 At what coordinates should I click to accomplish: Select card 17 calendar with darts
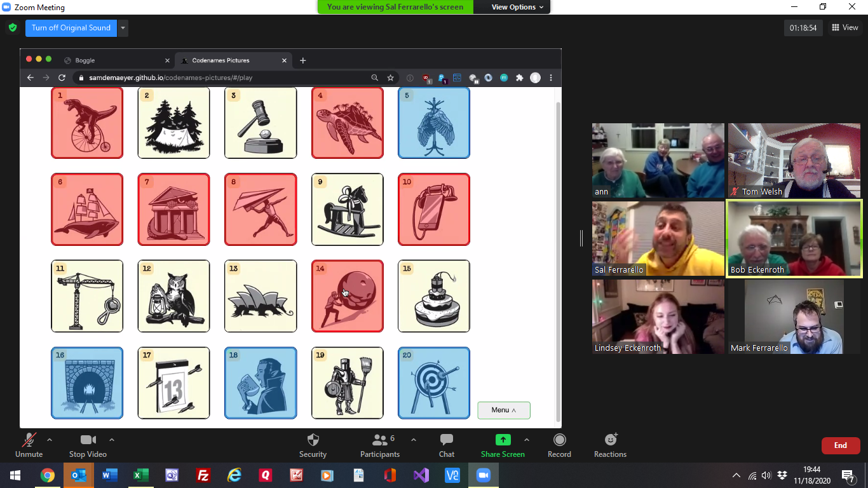click(173, 383)
